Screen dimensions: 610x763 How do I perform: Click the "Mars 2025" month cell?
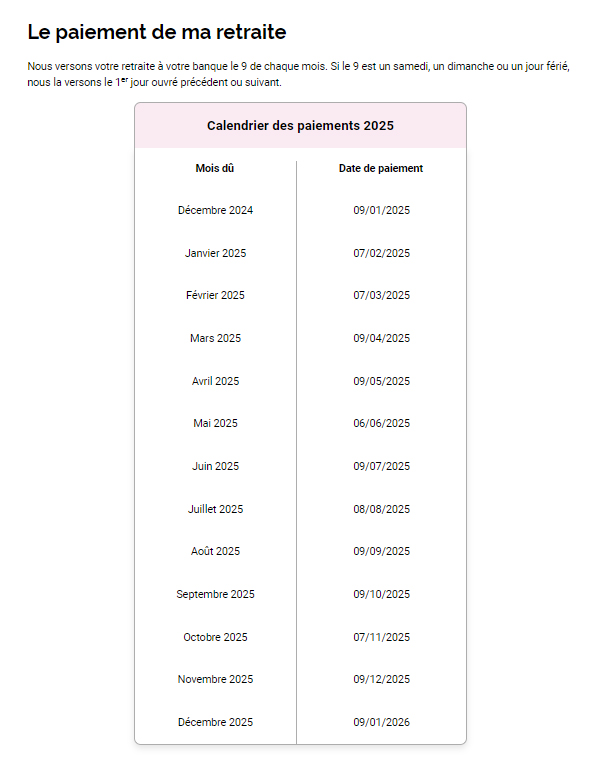coord(215,338)
